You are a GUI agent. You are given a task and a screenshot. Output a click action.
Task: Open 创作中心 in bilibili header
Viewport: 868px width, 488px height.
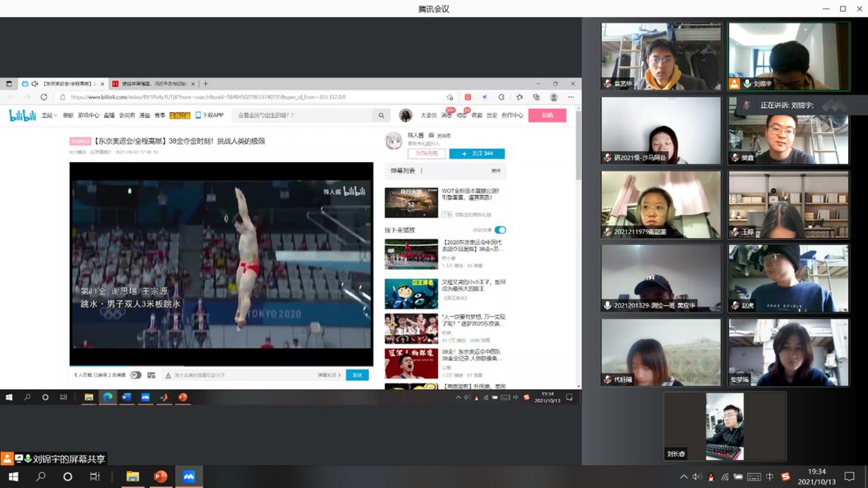pyautogui.click(x=512, y=116)
